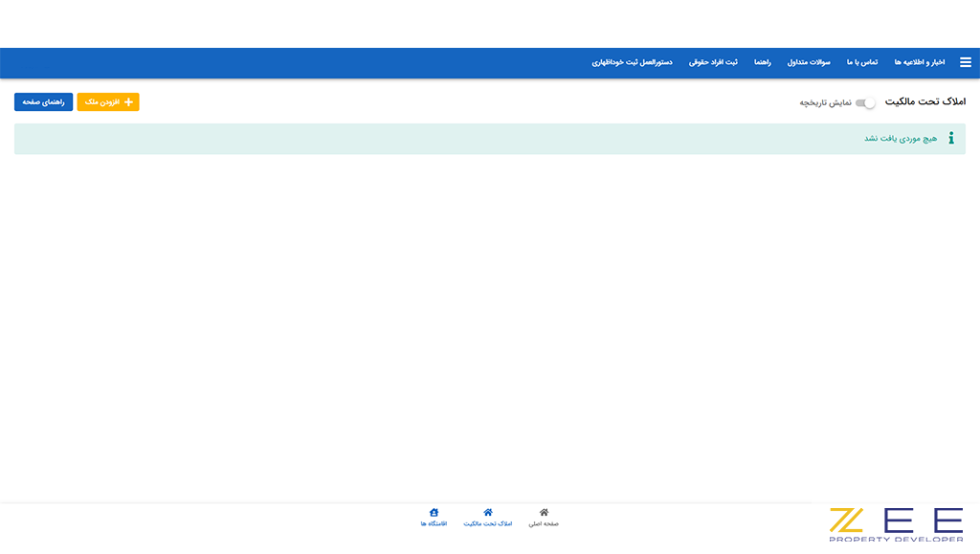Image resolution: width=980 pixels, height=554 pixels.
Task: Click the home icon above صفحه اصلی
Action: tap(544, 513)
